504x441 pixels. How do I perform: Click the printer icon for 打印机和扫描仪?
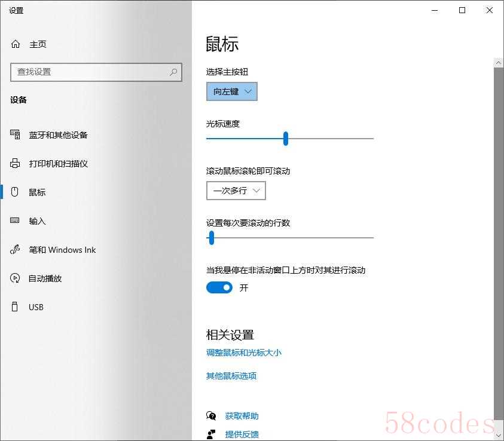click(15, 163)
